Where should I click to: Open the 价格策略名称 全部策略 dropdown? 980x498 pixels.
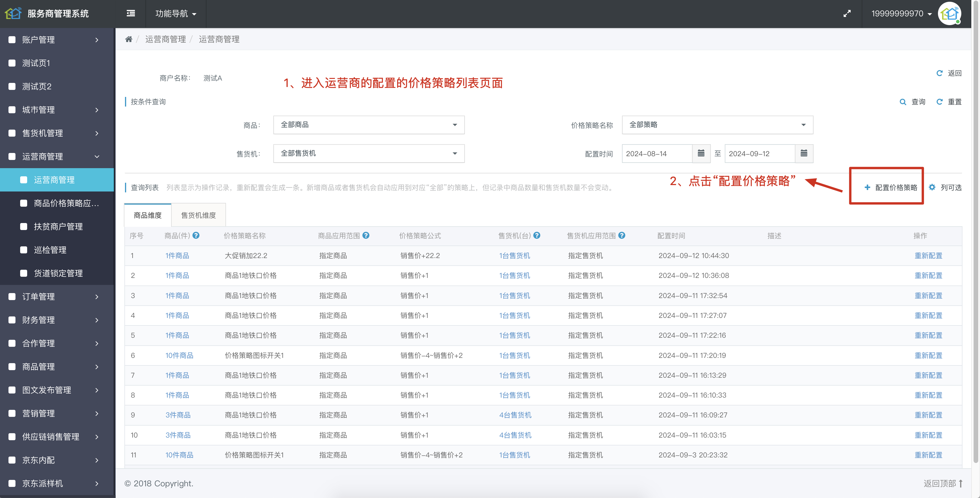point(717,125)
